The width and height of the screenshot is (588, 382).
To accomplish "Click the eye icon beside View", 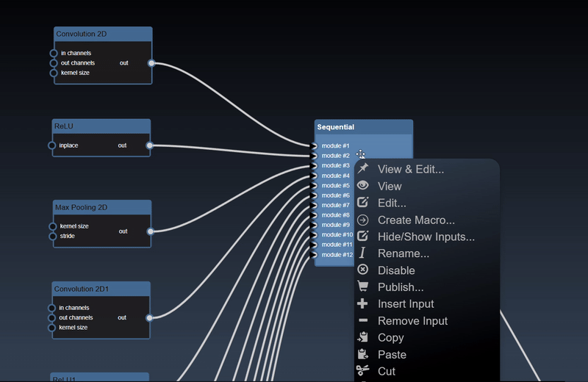I will pos(362,186).
